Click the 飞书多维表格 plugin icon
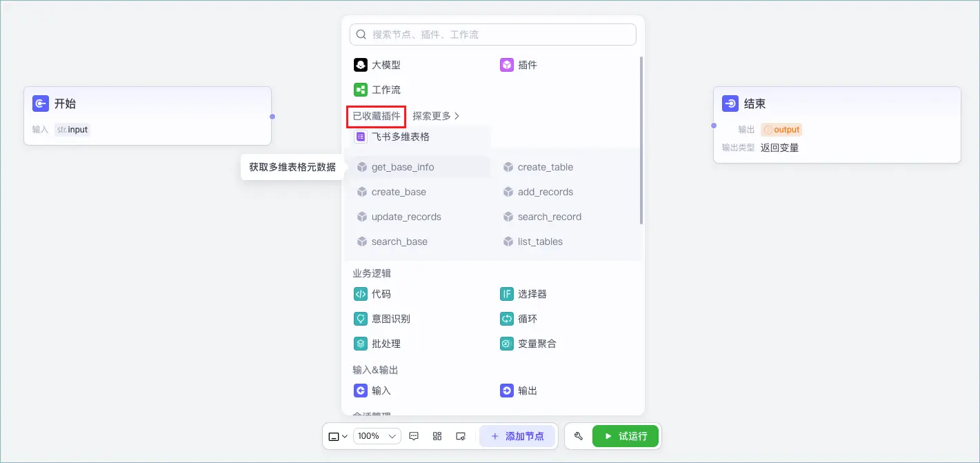The height and width of the screenshot is (463, 980). tap(361, 137)
